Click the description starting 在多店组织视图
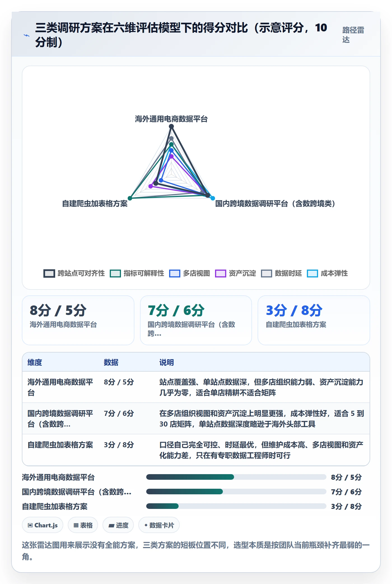Image resolution: width=392 pixels, height=584 pixels. click(x=262, y=419)
